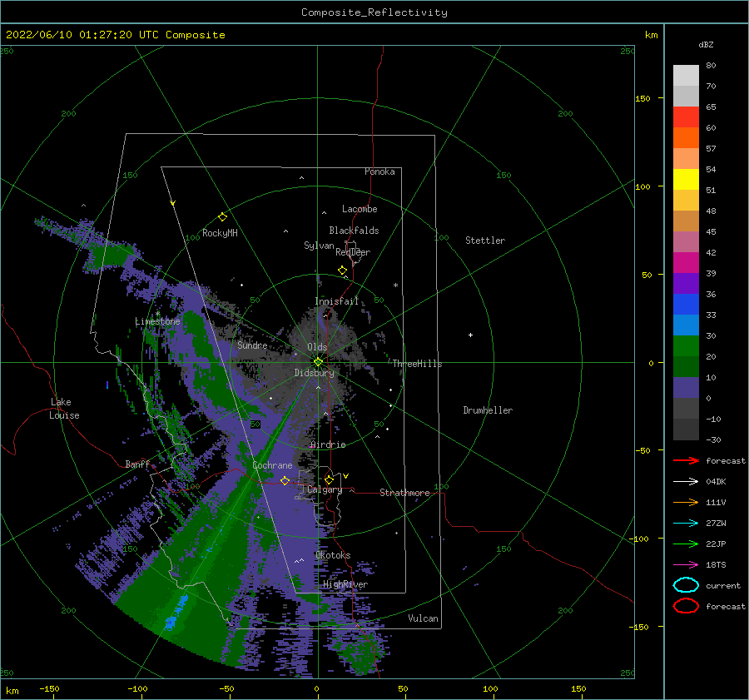Click the orange 111V arrow legend icon

tap(686, 502)
